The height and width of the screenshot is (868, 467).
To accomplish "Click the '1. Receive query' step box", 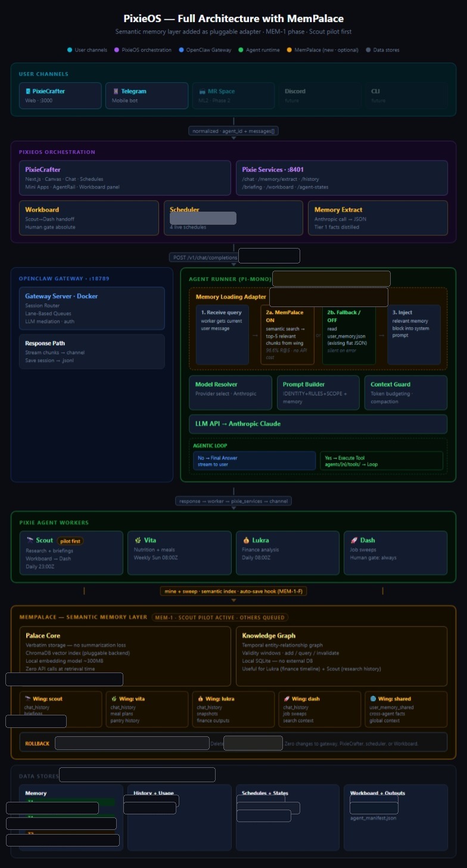I will point(222,334).
